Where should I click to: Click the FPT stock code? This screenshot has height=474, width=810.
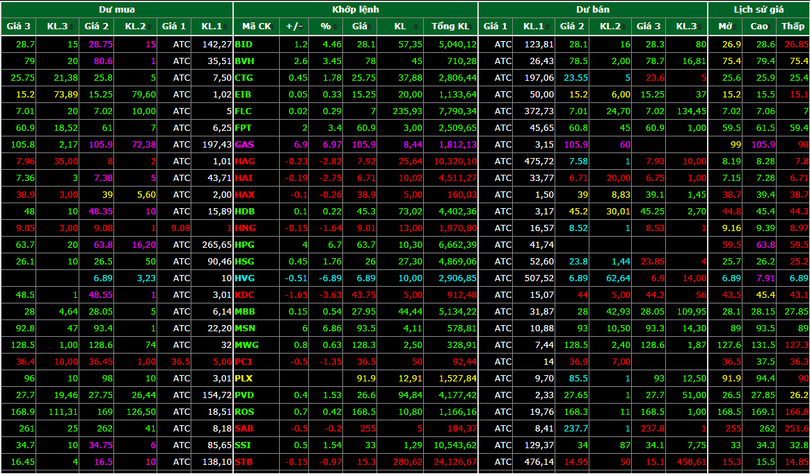(244, 128)
